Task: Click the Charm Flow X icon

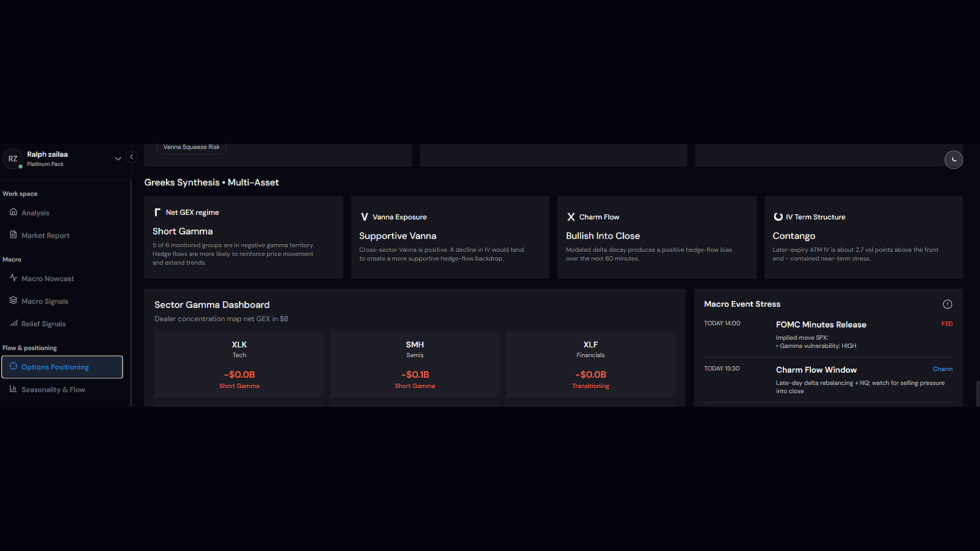Action: 571,217
